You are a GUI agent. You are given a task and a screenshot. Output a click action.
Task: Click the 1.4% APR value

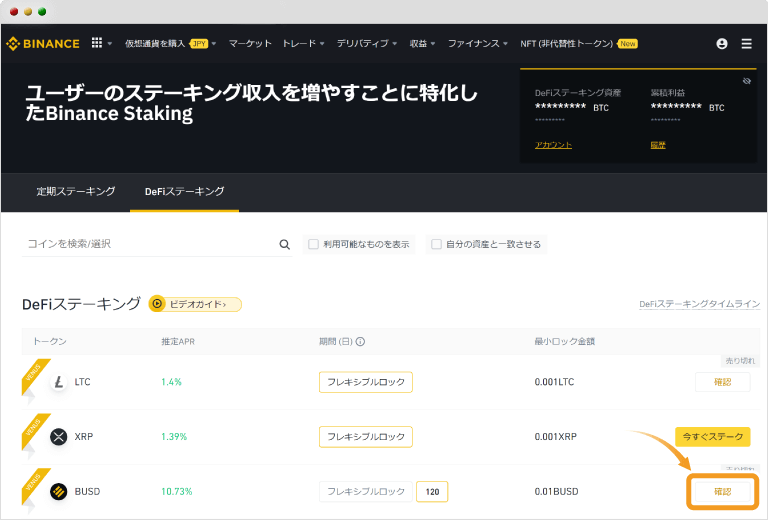pos(171,382)
